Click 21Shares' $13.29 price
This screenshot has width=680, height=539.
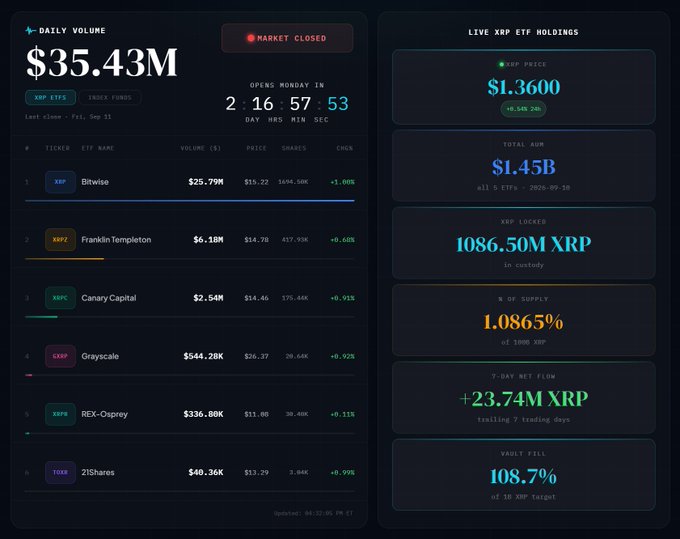(x=256, y=472)
